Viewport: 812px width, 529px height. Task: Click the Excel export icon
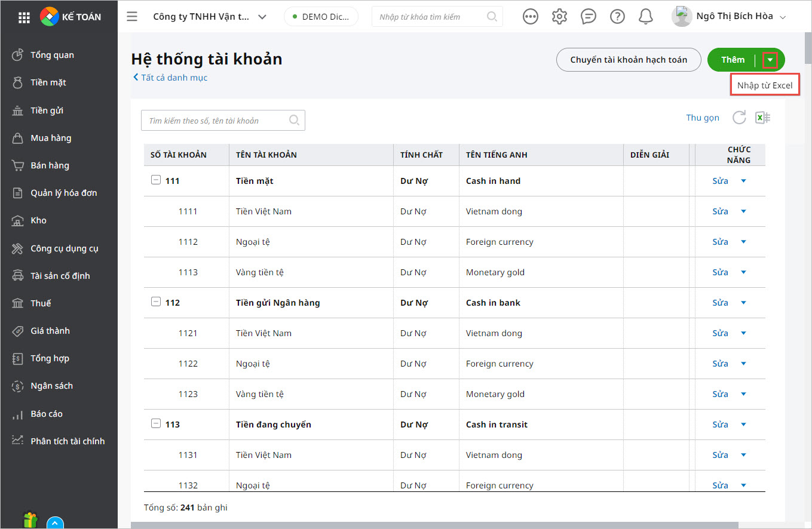[x=762, y=118]
